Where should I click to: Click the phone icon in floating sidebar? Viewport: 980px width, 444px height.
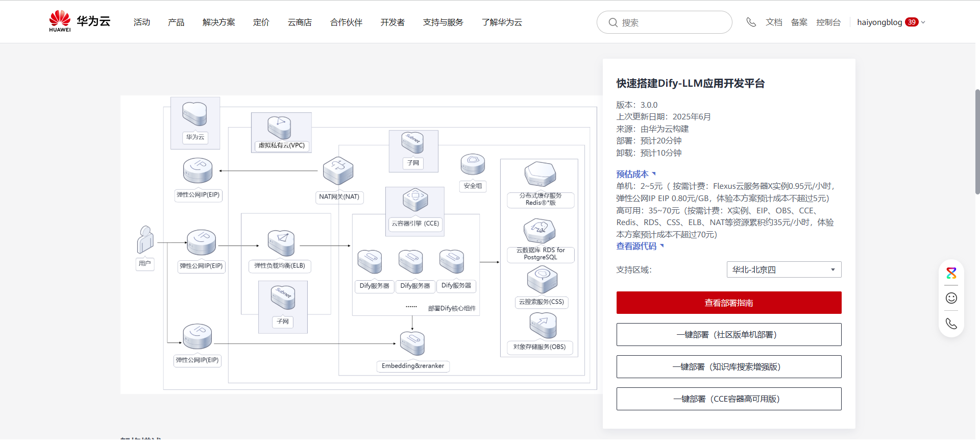click(951, 324)
